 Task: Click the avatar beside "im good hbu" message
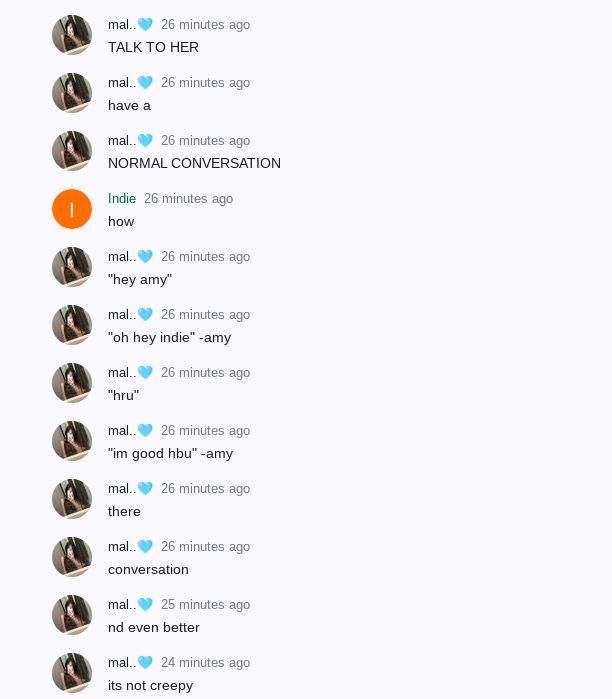(72, 440)
